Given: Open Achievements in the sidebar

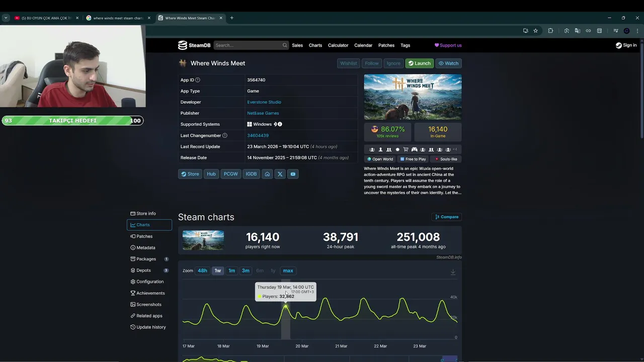Looking at the screenshot, I should click(149, 293).
